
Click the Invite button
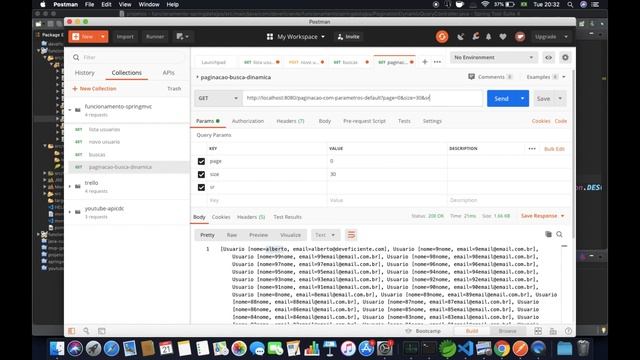click(349, 37)
